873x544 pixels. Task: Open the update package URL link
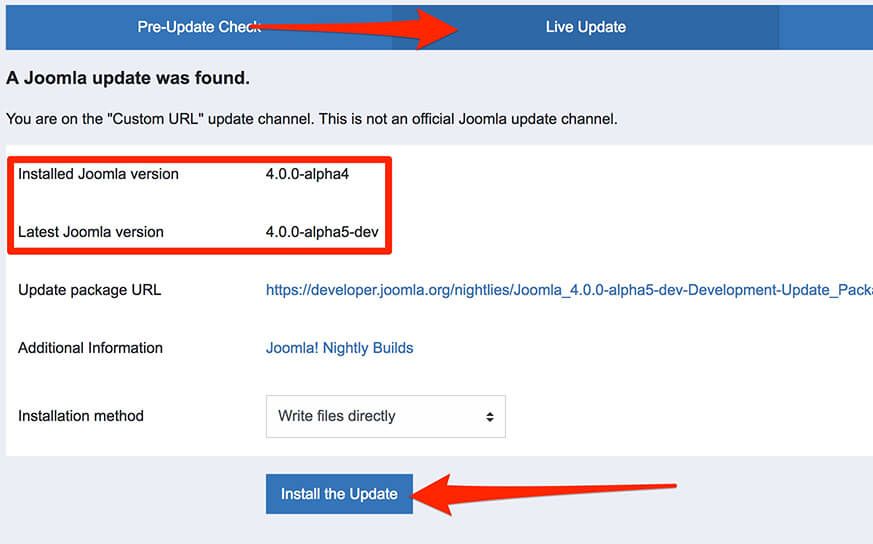point(569,290)
